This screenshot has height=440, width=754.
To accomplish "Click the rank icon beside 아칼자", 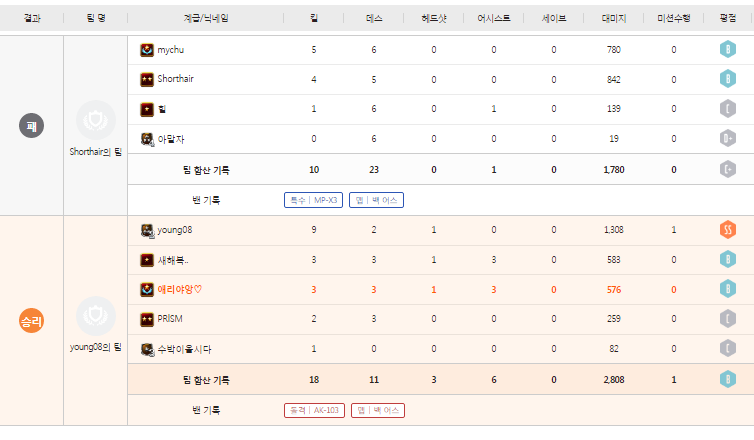I will pyautogui.click(x=147, y=140).
